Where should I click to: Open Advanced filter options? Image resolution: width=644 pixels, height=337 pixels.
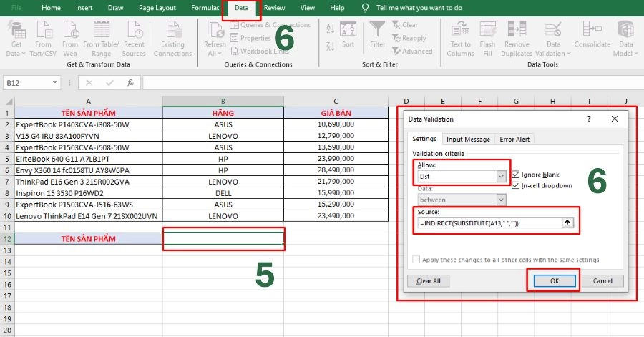(412, 52)
